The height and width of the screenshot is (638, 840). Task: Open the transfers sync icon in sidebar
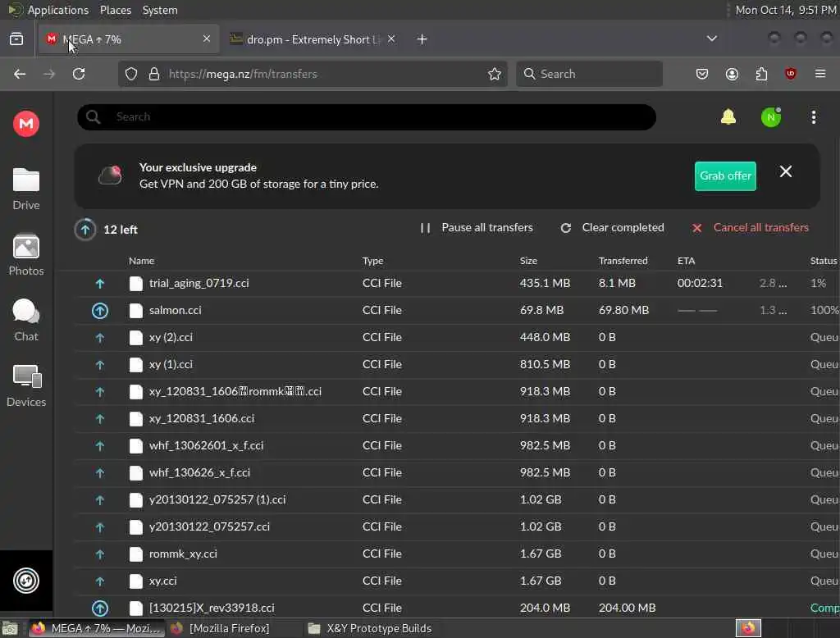[x=25, y=581]
